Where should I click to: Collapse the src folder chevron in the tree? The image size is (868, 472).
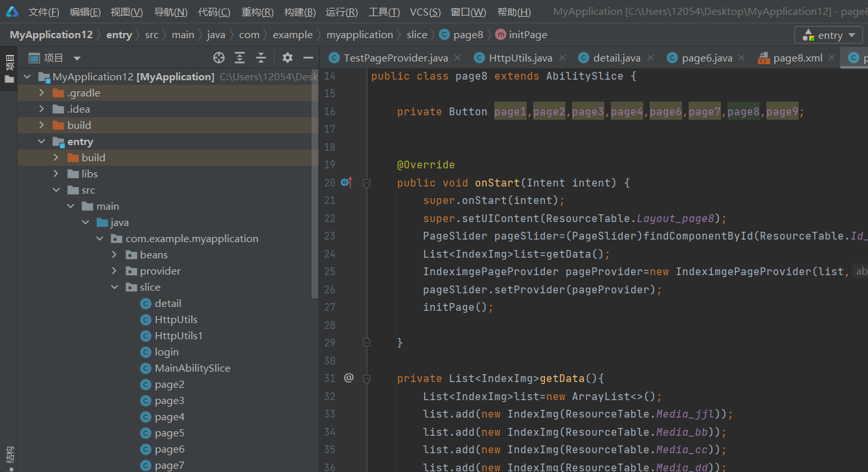click(56, 190)
